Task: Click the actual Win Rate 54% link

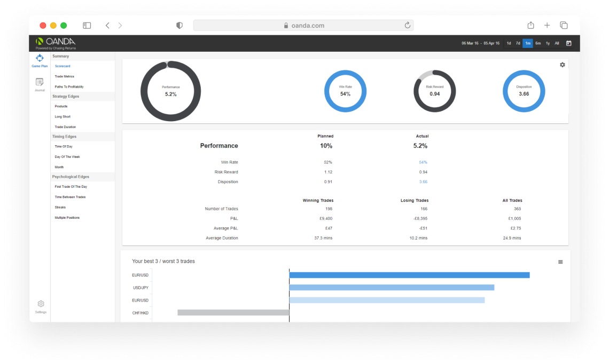Action: (423, 162)
